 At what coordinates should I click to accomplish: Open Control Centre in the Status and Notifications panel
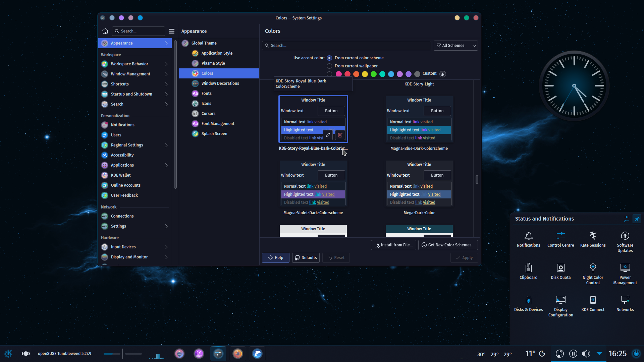[561, 239]
